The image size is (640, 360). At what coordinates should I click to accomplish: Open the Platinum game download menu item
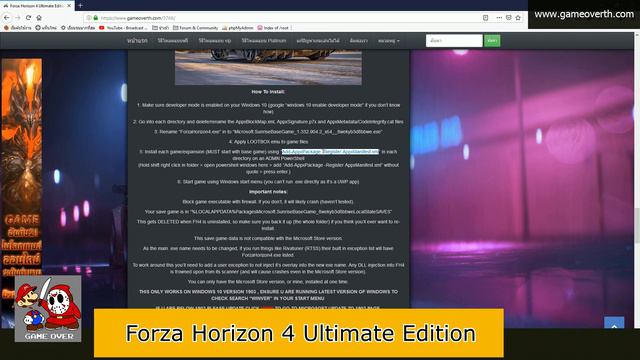pyautogui.click(x=264, y=40)
